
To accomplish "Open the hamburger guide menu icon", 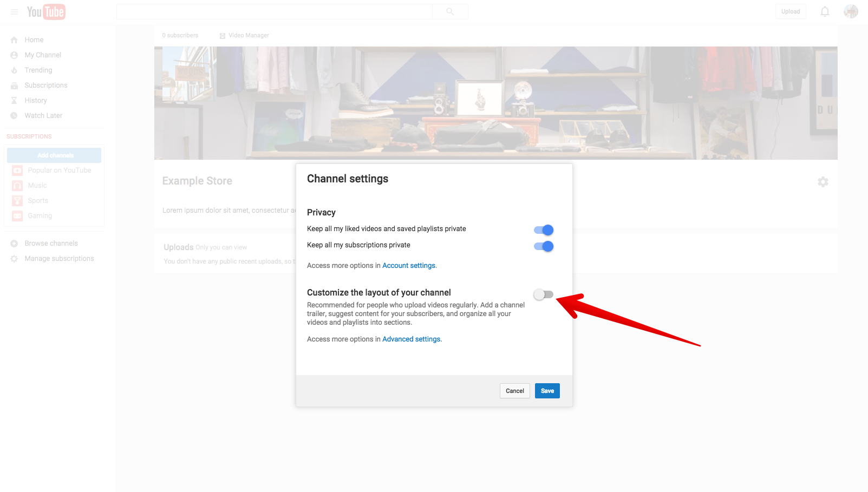I will [x=15, y=12].
